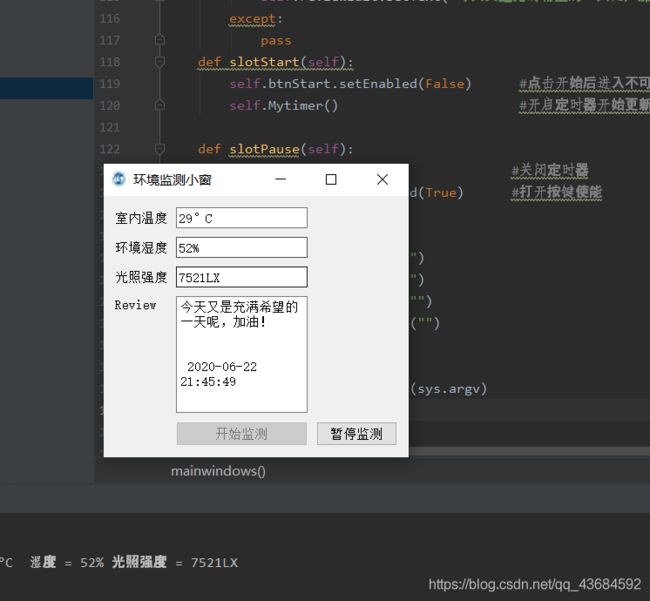Collapse the slotPause function fold marker at line 122
This screenshot has width=650, height=601.
[x=160, y=149]
